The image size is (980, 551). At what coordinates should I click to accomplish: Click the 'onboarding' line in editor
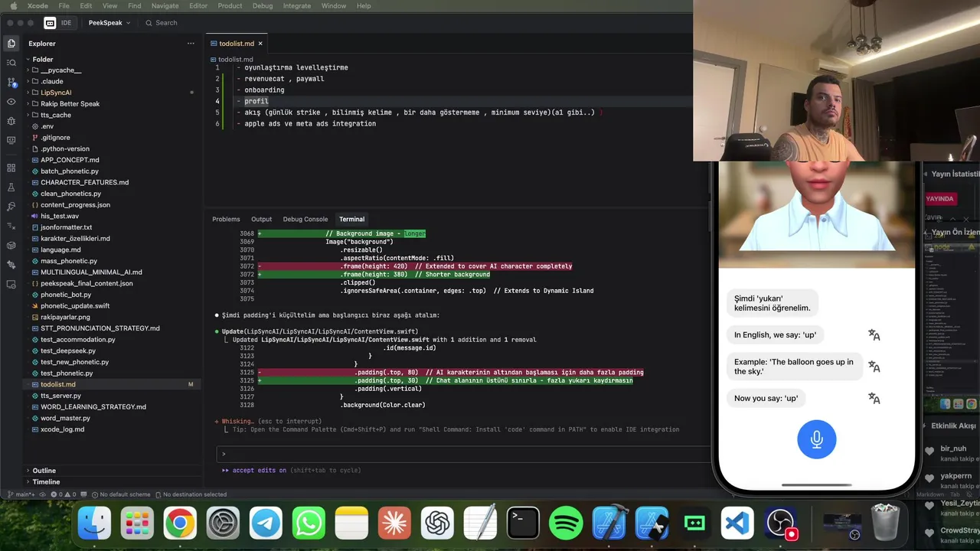(264, 90)
